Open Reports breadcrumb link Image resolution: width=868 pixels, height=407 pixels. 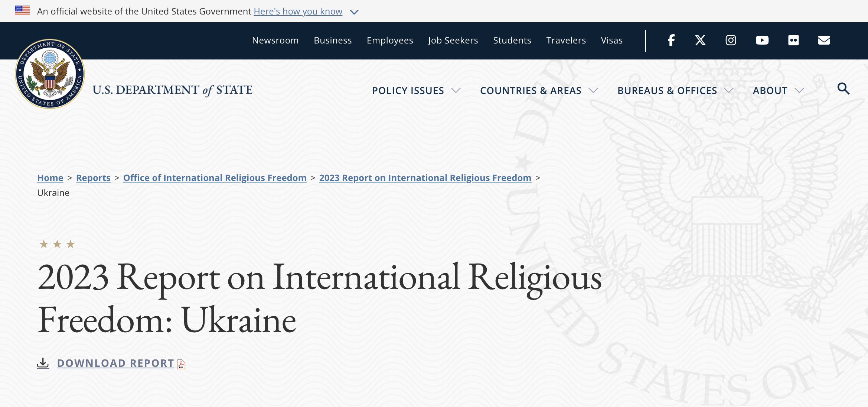point(93,178)
